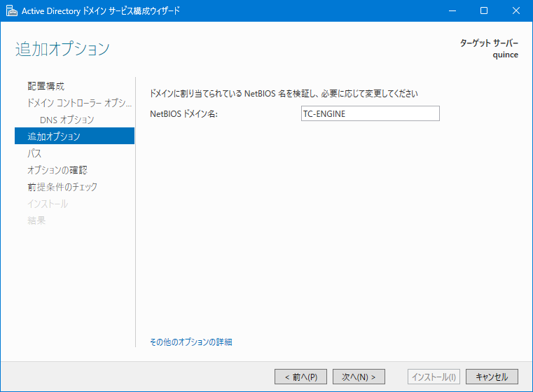Click the NetBIOS ドメイン名 label
Viewport: 533px width, 392px height.
coord(184,114)
